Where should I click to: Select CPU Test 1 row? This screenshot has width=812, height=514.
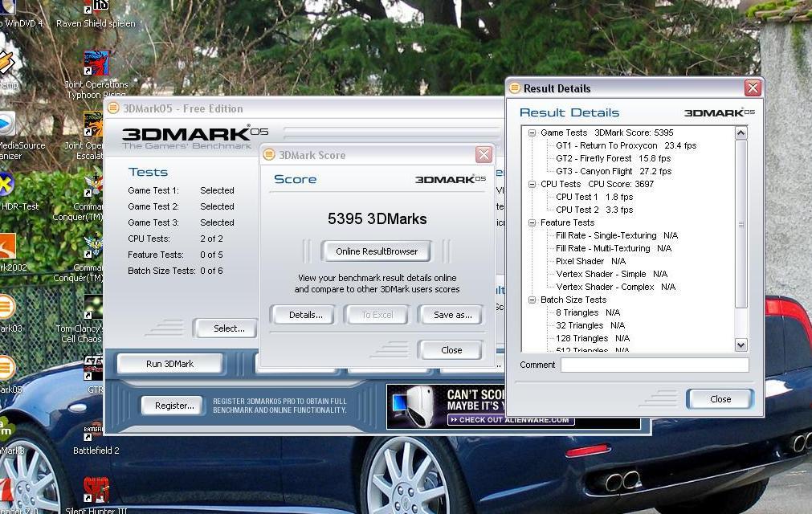594,197
